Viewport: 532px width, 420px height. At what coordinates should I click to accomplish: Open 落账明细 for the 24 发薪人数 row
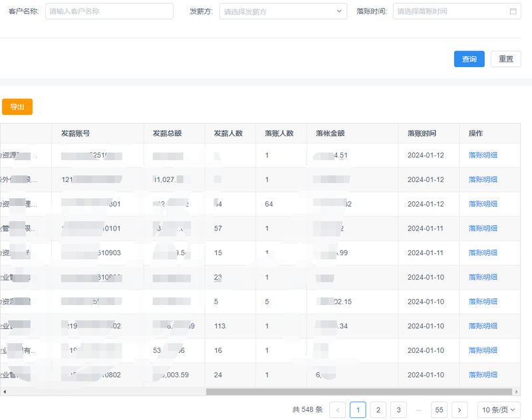tap(483, 375)
